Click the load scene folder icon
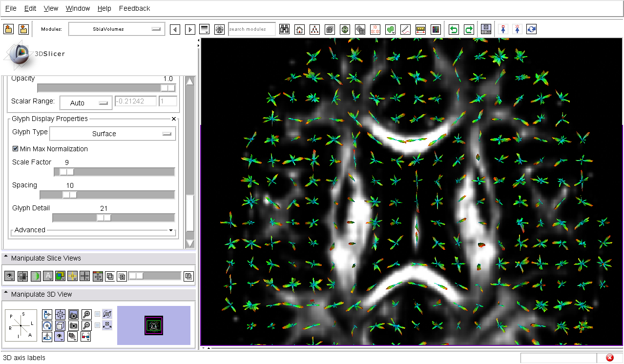624x364 pixels. [x=8, y=29]
